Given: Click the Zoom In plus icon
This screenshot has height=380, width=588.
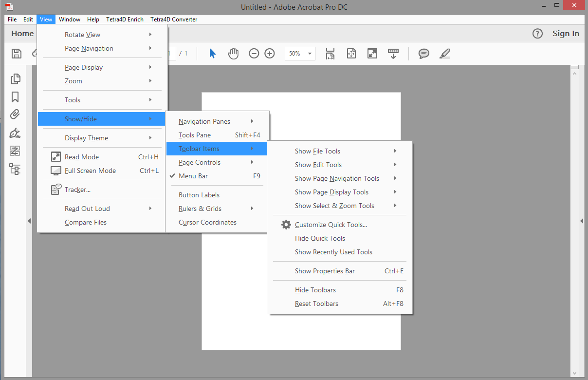Looking at the screenshot, I should (270, 54).
